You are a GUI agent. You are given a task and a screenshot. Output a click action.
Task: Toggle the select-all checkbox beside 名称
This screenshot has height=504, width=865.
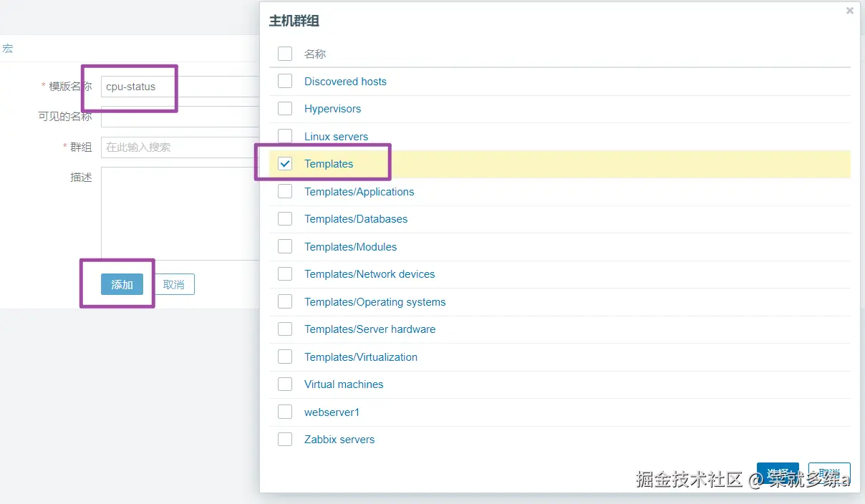[285, 54]
